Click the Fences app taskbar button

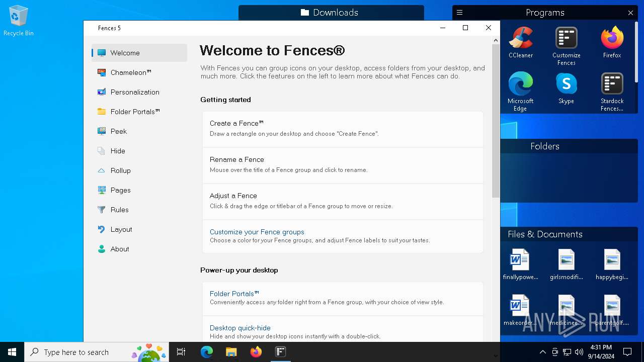(x=281, y=352)
